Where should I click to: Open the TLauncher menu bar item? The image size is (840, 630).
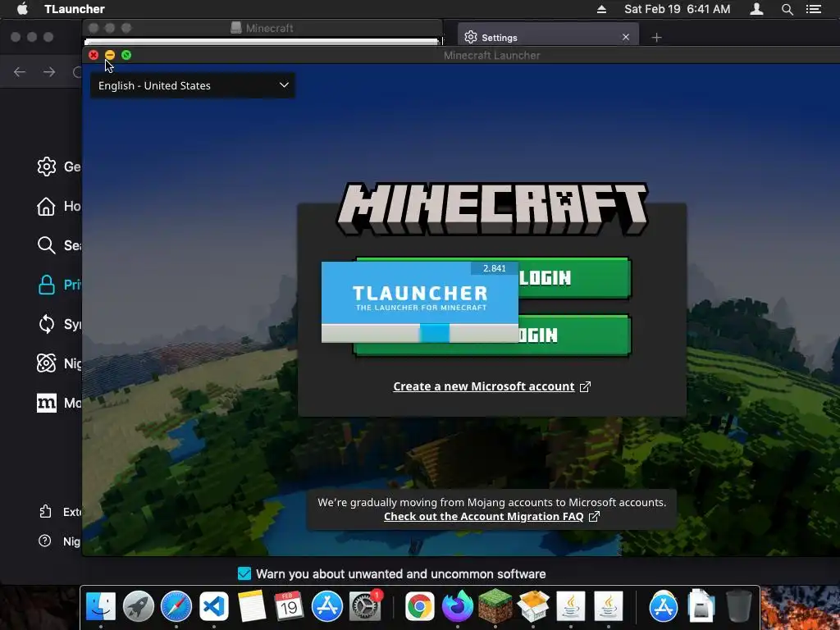coord(75,9)
